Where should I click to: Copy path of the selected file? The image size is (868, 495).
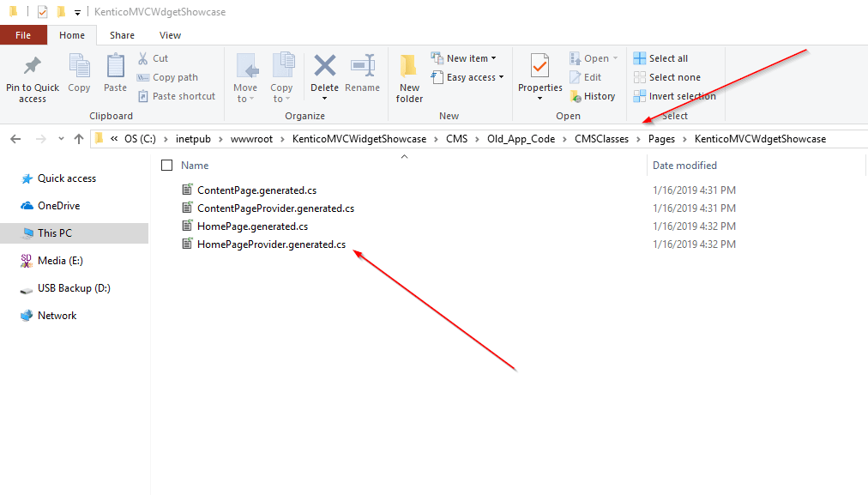point(168,77)
